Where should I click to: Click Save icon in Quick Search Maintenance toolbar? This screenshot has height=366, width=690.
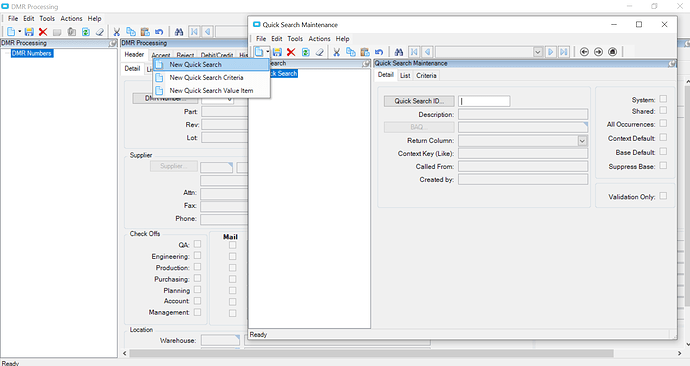(x=277, y=52)
